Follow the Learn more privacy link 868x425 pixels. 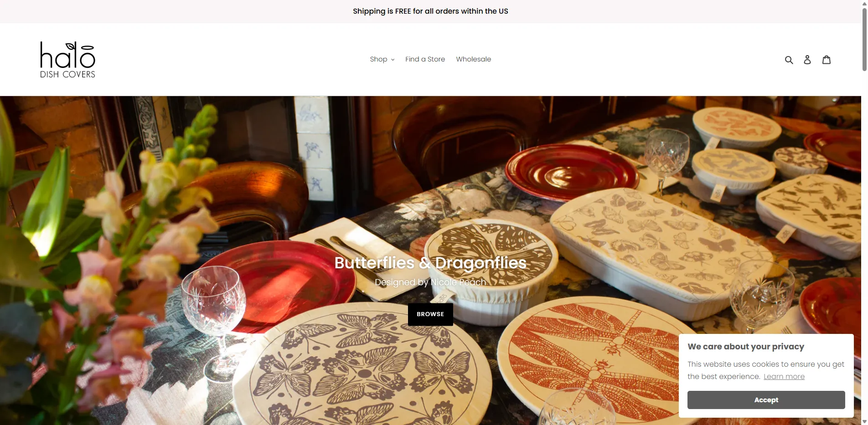point(784,376)
